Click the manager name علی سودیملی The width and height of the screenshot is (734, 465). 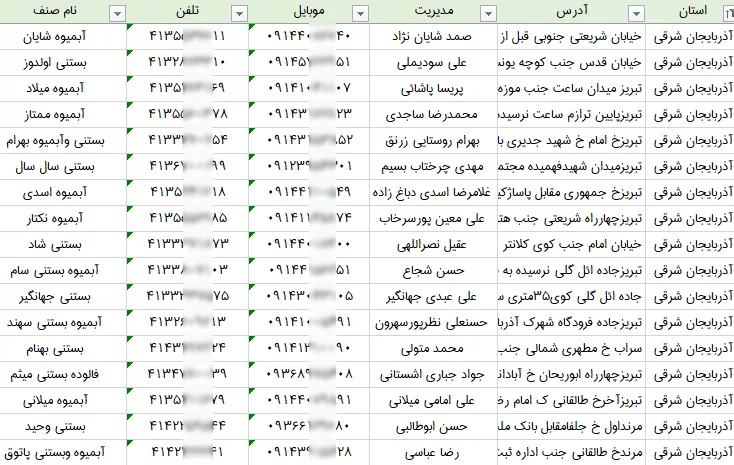click(x=432, y=62)
